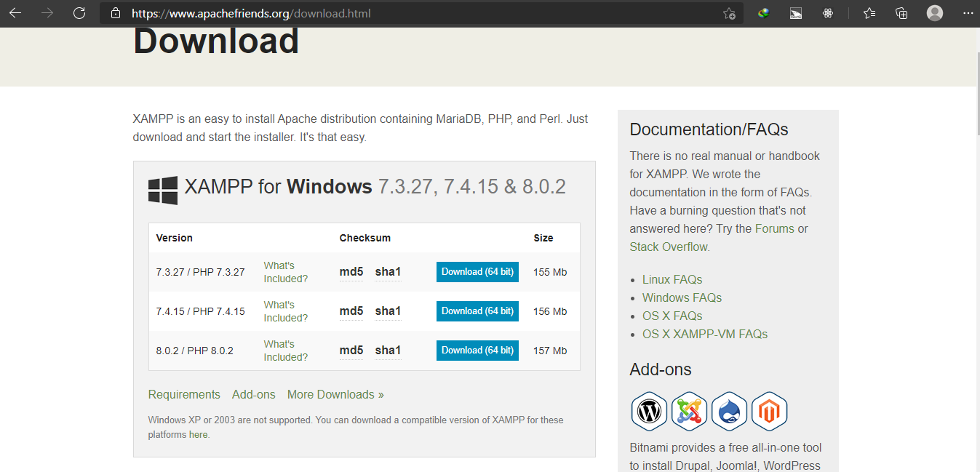Screen dimensions: 980x472
Task: Show md5 checksum for 7.3.27
Action: coord(351,272)
